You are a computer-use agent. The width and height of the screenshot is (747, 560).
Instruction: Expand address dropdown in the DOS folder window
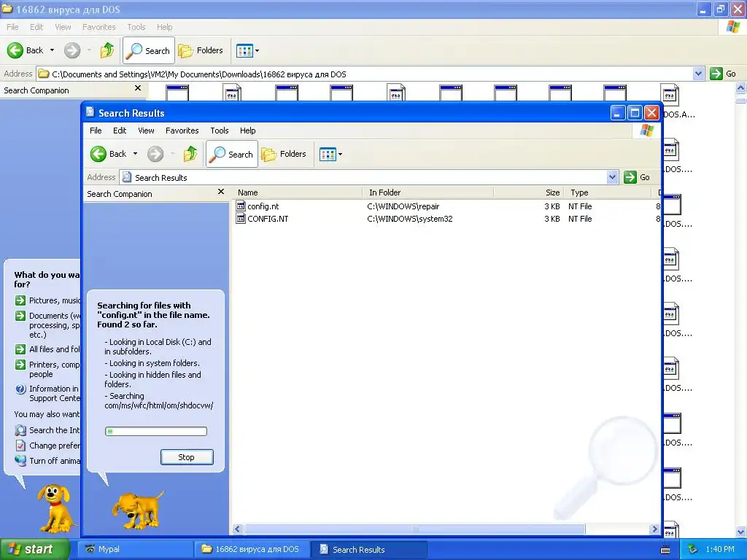click(x=698, y=74)
